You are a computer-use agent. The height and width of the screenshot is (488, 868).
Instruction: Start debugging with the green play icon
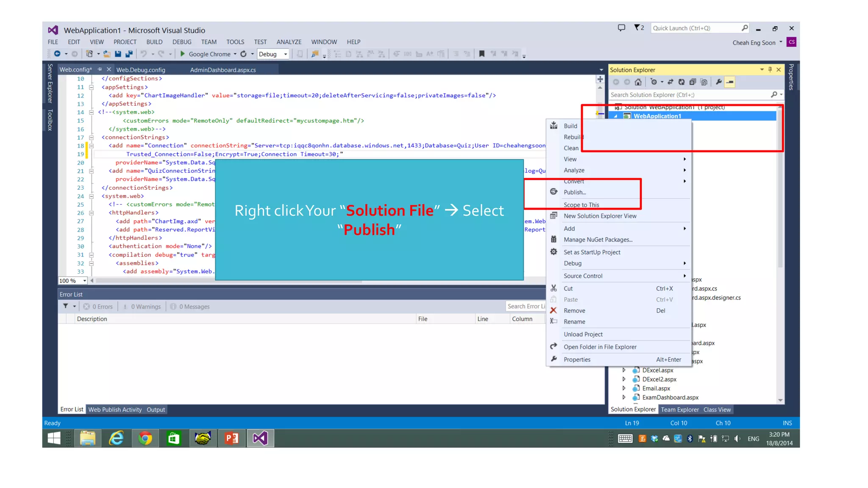click(183, 54)
